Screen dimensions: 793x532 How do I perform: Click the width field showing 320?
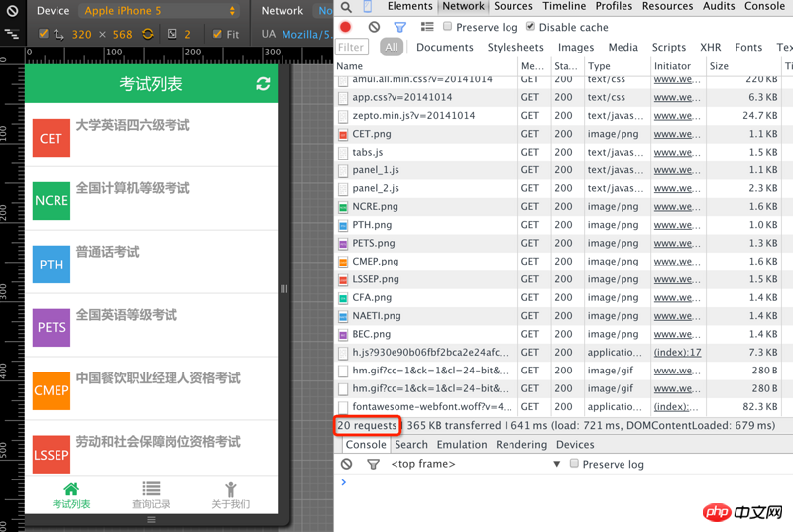81,35
